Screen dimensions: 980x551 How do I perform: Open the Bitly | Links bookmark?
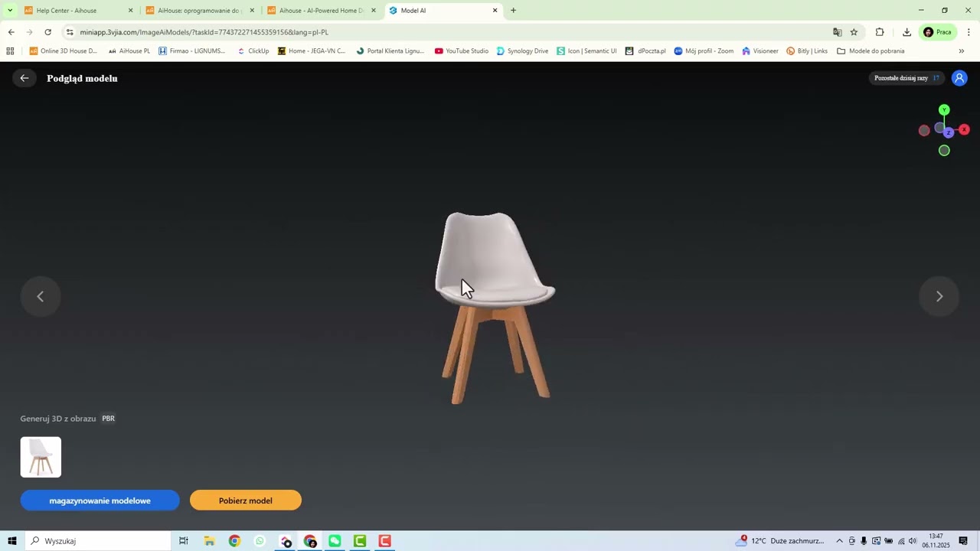click(x=807, y=51)
